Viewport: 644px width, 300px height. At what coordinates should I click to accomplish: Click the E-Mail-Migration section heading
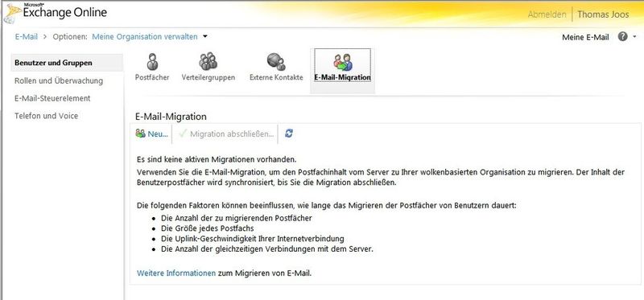(x=171, y=117)
